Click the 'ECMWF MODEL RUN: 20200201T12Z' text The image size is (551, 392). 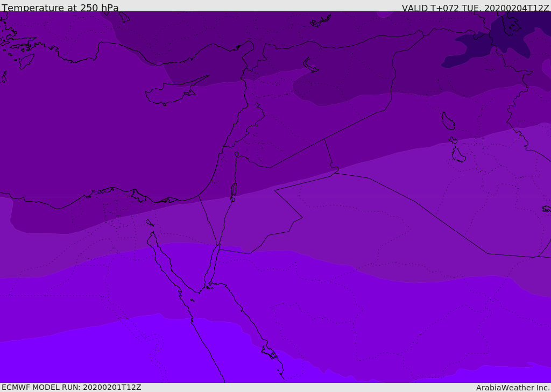point(72,387)
